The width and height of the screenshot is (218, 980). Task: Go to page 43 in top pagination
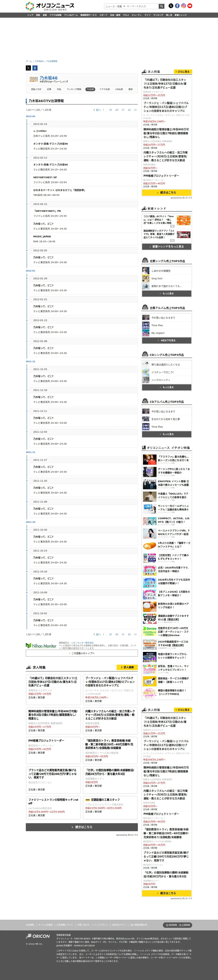click(135, 110)
